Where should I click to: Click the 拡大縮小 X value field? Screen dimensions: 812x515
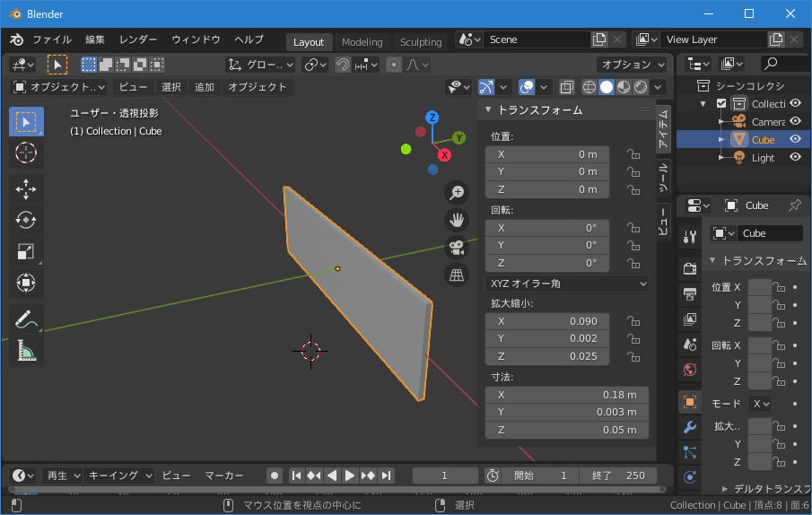[547, 321]
